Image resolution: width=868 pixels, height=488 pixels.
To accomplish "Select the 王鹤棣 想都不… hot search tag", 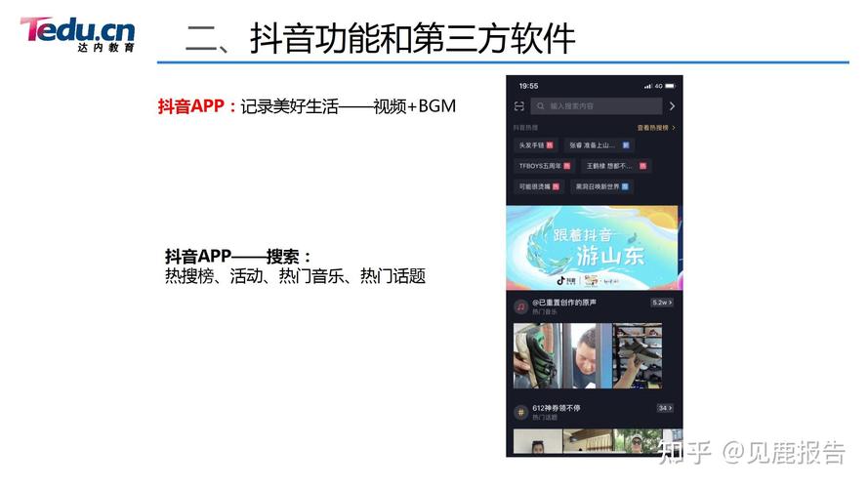I will point(616,166).
